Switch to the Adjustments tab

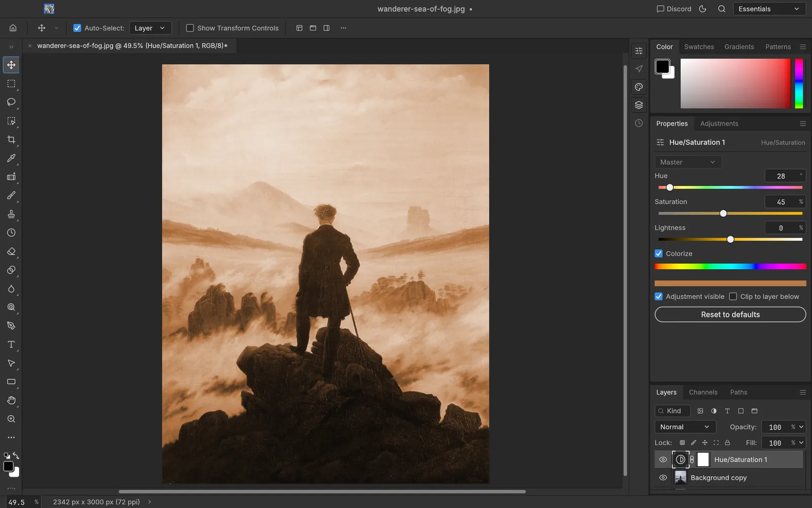pyautogui.click(x=719, y=123)
